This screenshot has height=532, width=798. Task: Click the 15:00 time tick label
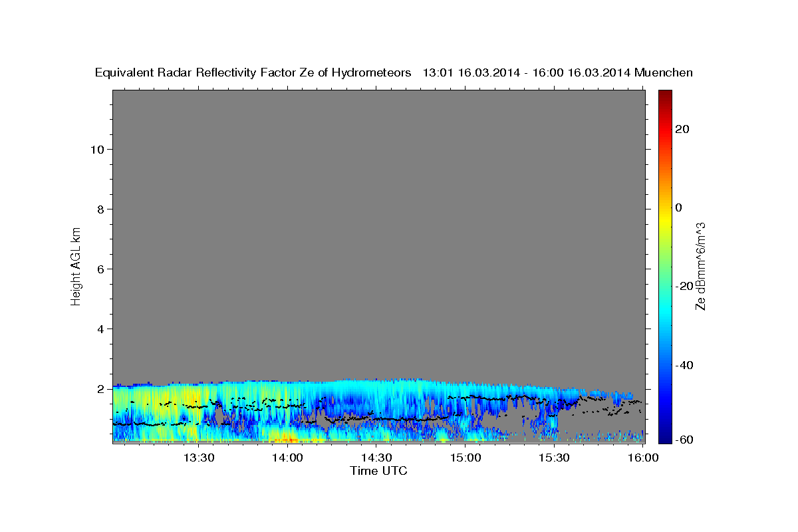point(465,458)
